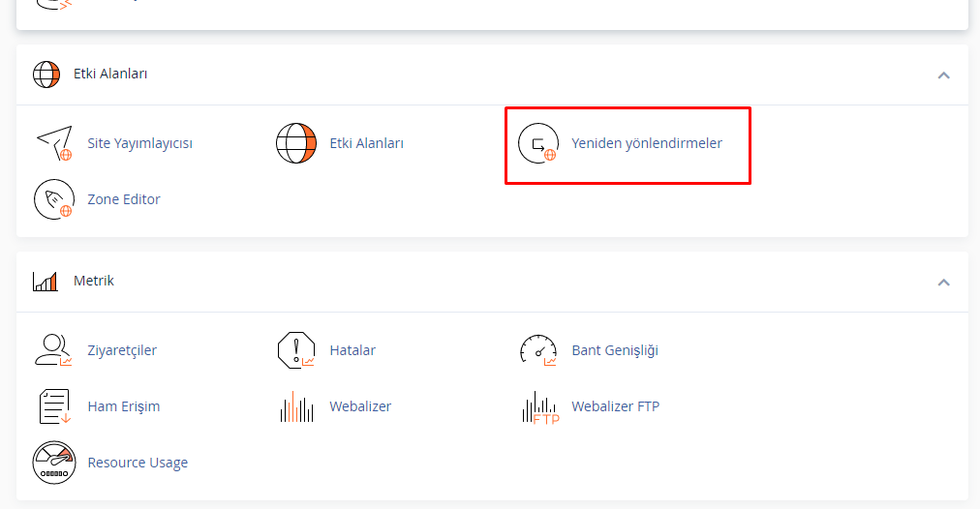Collapse the Etki Alanları section
The image size is (980, 509).
[943, 75]
